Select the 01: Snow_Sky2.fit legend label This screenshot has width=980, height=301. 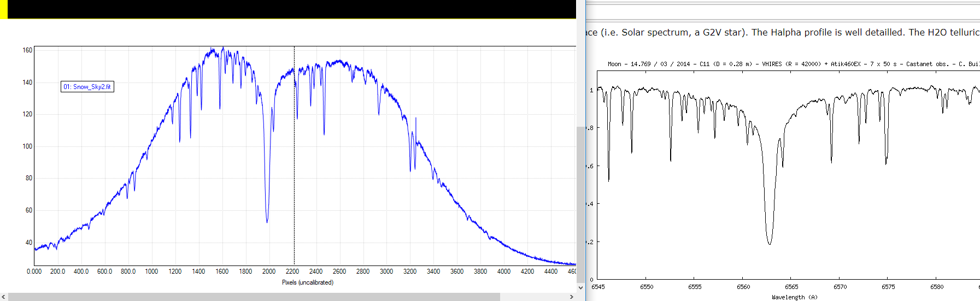click(x=87, y=87)
